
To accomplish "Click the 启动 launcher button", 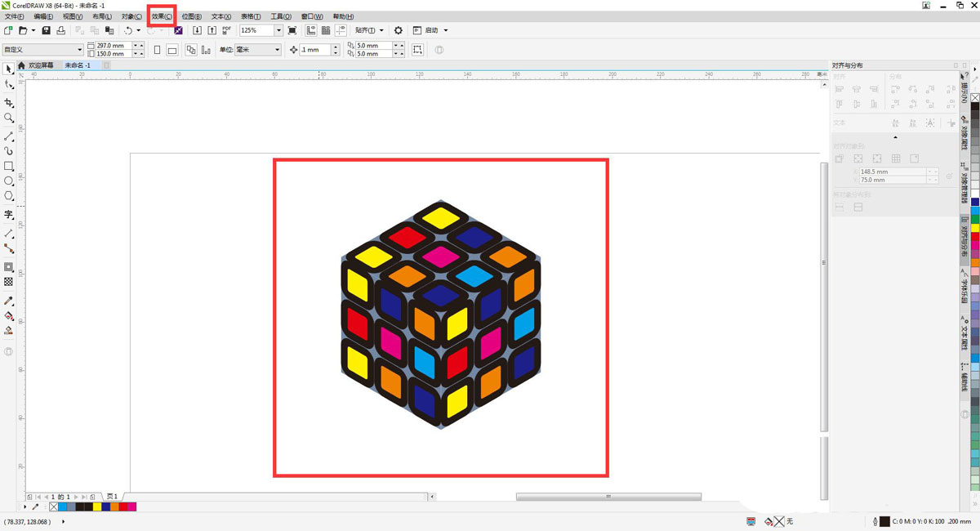I will (431, 30).
